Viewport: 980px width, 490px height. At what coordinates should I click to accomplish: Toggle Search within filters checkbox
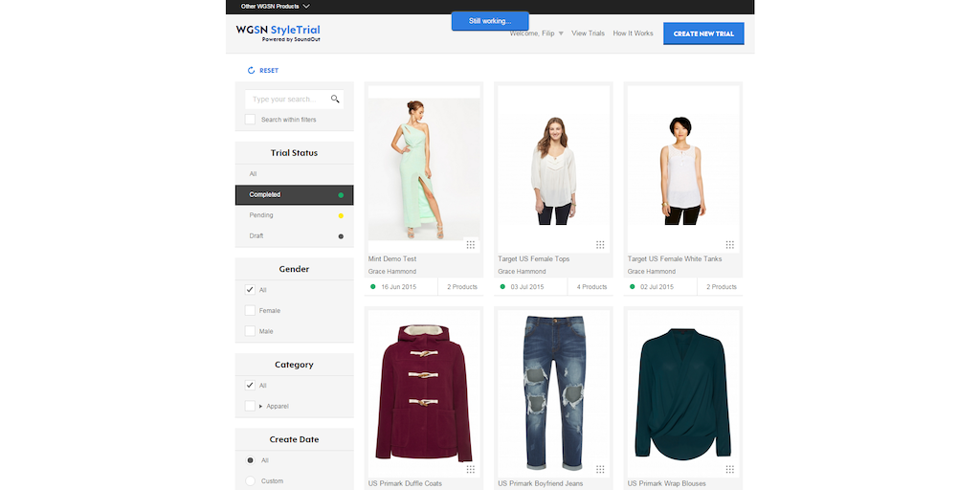click(250, 120)
